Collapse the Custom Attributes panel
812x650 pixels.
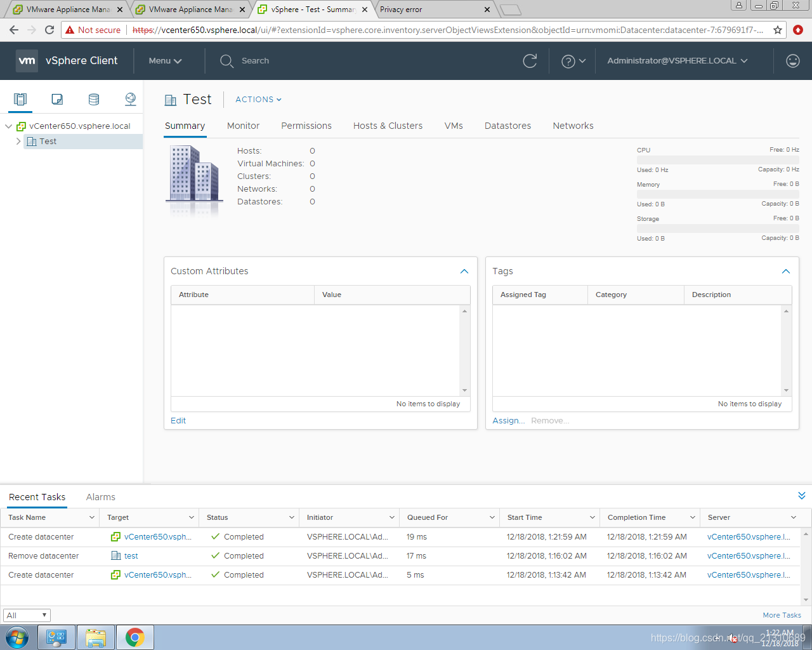(x=464, y=271)
